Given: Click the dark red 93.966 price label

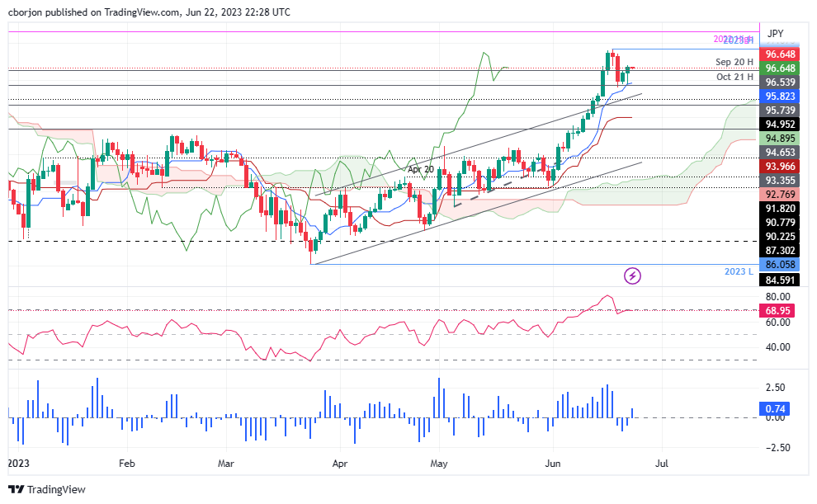Looking at the screenshot, I should pyautogui.click(x=779, y=166).
